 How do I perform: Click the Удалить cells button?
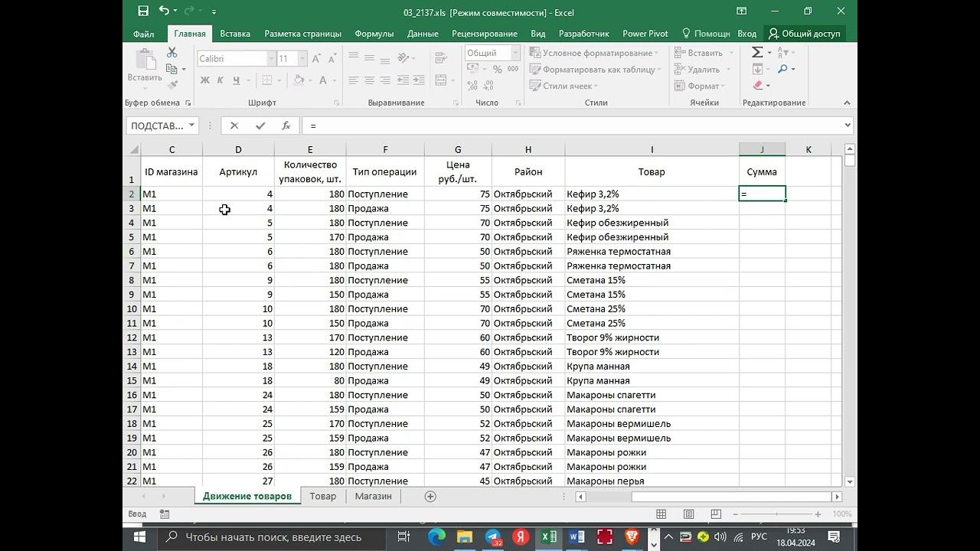point(704,70)
